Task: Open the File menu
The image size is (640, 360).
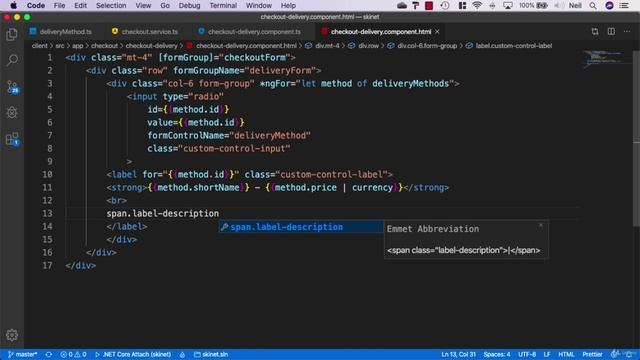Action: pyautogui.click(x=59, y=6)
